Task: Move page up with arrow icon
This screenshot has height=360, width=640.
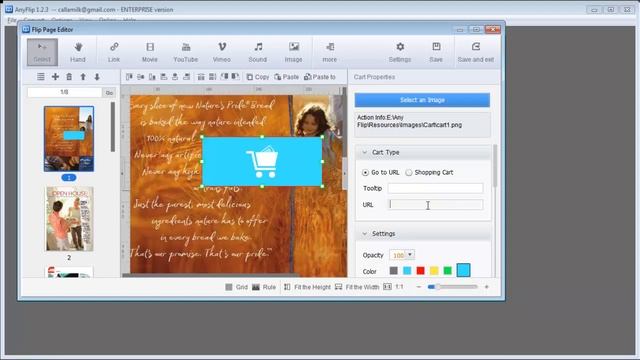Action: pyautogui.click(x=83, y=77)
